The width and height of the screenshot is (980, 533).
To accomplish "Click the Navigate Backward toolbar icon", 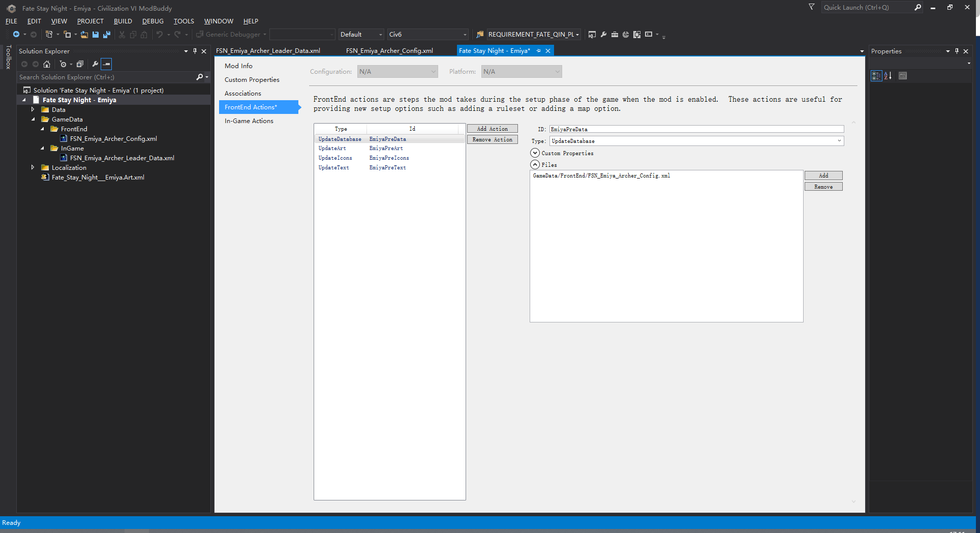I will [x=16, y=35].
